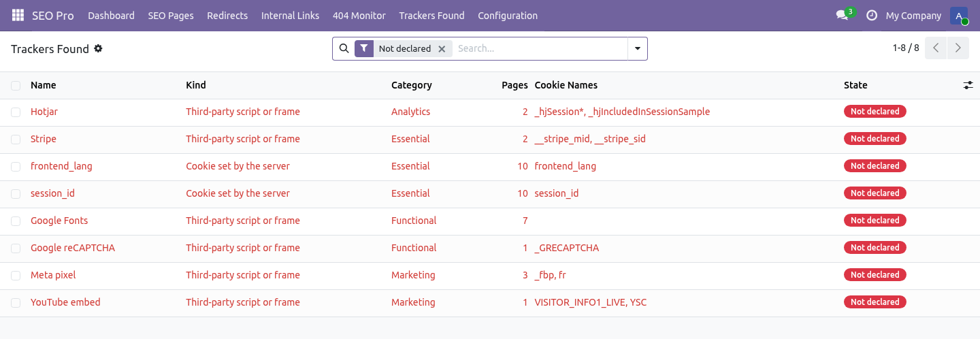980x339 pixels.
Task: Click __stripe_mid, __stripe_sid cookie cell
Action: click(590, 139)
